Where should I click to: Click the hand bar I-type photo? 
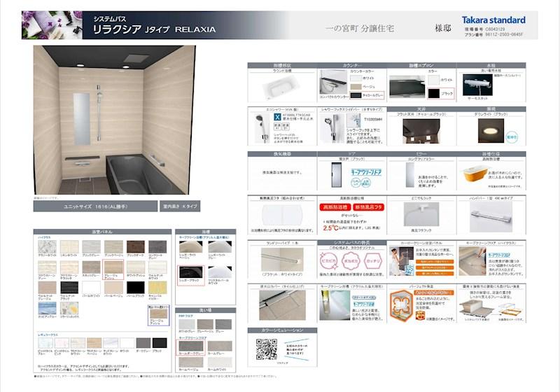click(491, 216)
